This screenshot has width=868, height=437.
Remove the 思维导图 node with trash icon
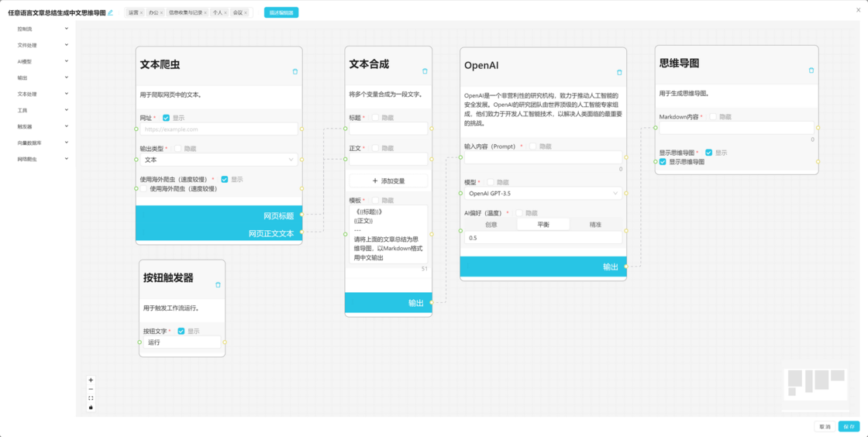[x=811, y=71]
